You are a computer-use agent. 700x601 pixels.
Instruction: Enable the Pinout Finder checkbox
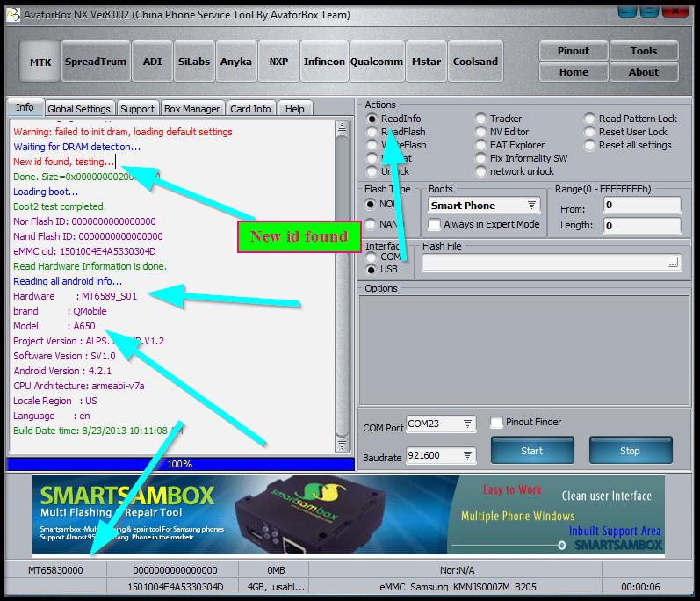tap(496, 422)
